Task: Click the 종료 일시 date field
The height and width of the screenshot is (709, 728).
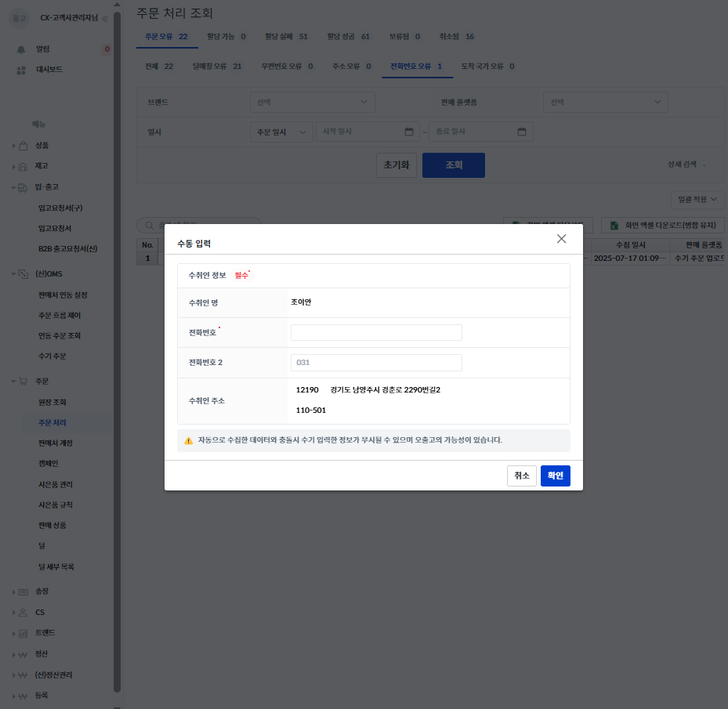Action: tap(481, 132)
